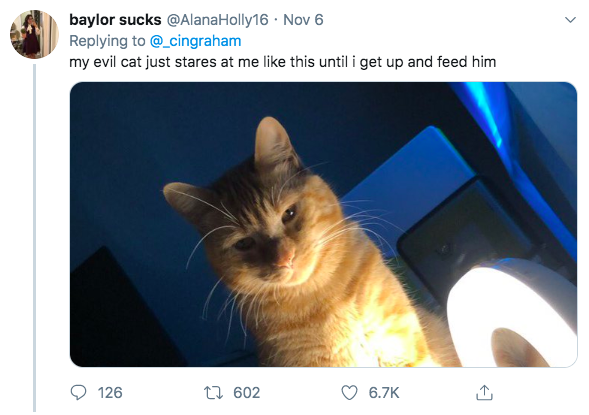Click the 602 retweets count
This screenshot has width=589, height=415.
click(247, 393)
